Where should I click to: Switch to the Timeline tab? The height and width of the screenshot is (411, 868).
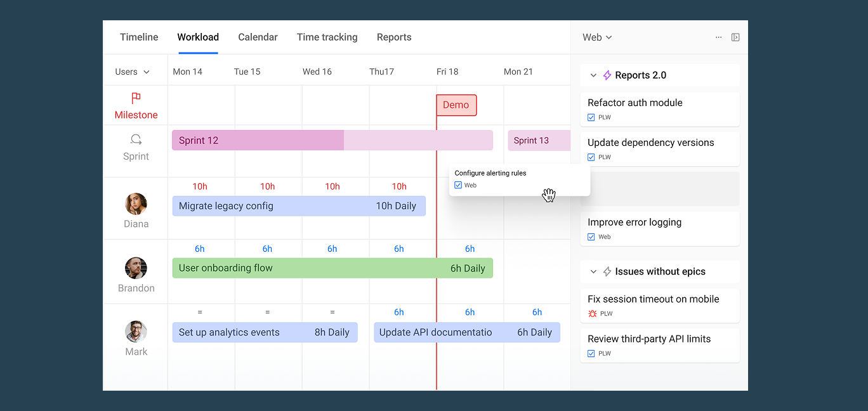click(x=139, y=37)
